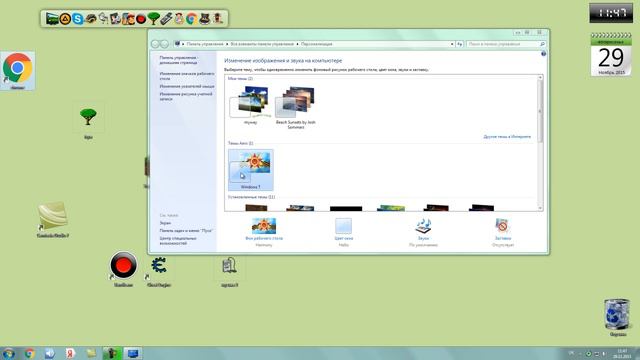Click the digital clock gadget
This screenshot has height=360, width=640.
tap(611, 13)
